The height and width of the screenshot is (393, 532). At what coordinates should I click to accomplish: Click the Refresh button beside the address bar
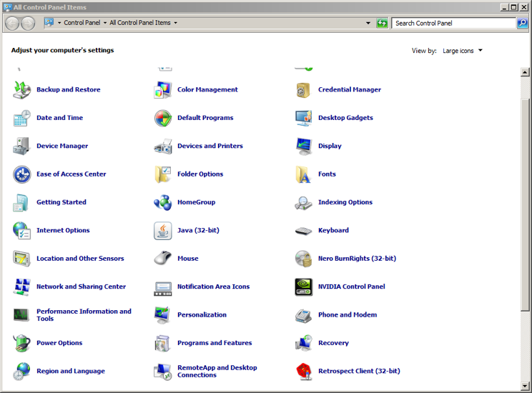(x=382, y=23)
